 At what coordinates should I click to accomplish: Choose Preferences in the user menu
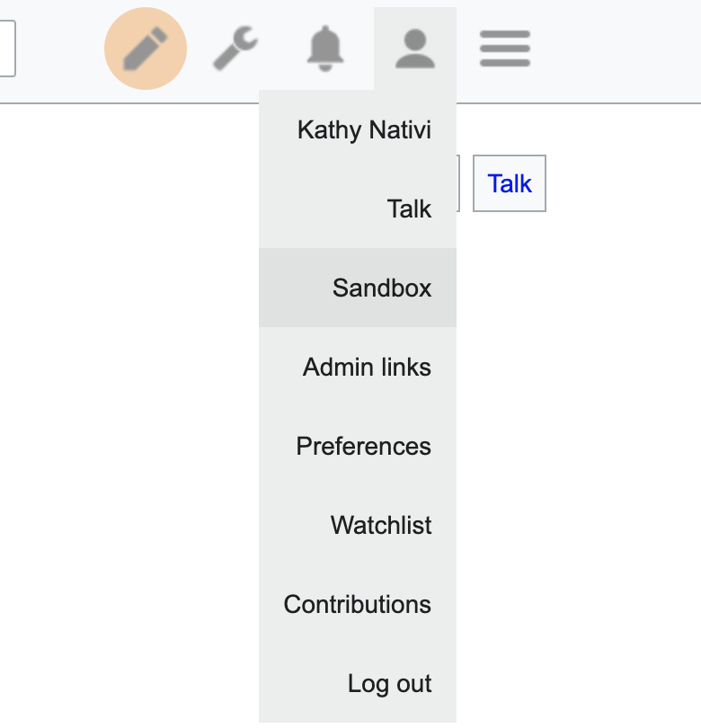pos(363,447)
